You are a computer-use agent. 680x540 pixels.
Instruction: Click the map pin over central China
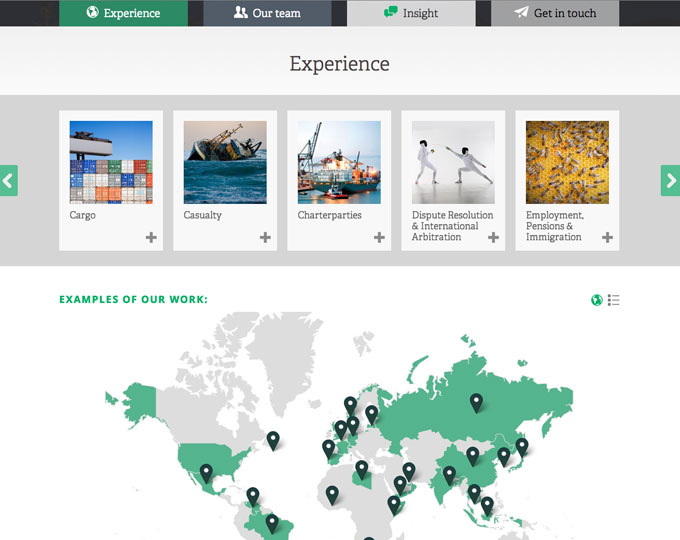[x=472, y=456]
